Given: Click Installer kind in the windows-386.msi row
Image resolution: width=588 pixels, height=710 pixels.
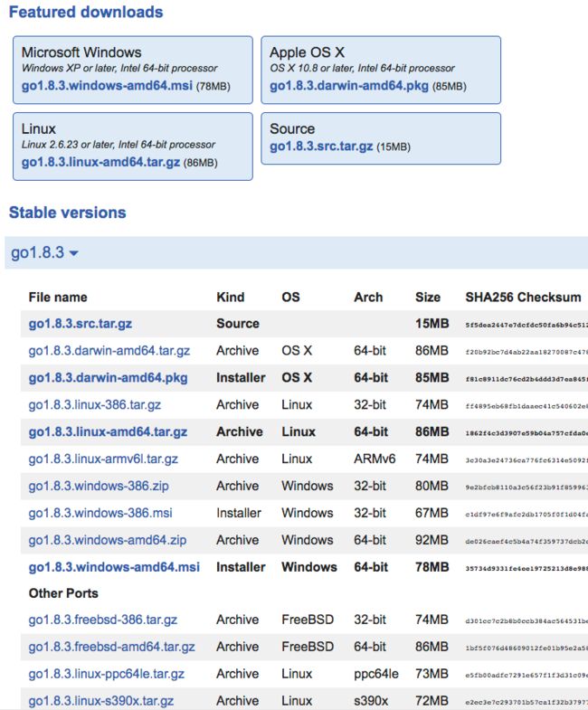Looking at the screenshot, I should click(x=239, y=513).
